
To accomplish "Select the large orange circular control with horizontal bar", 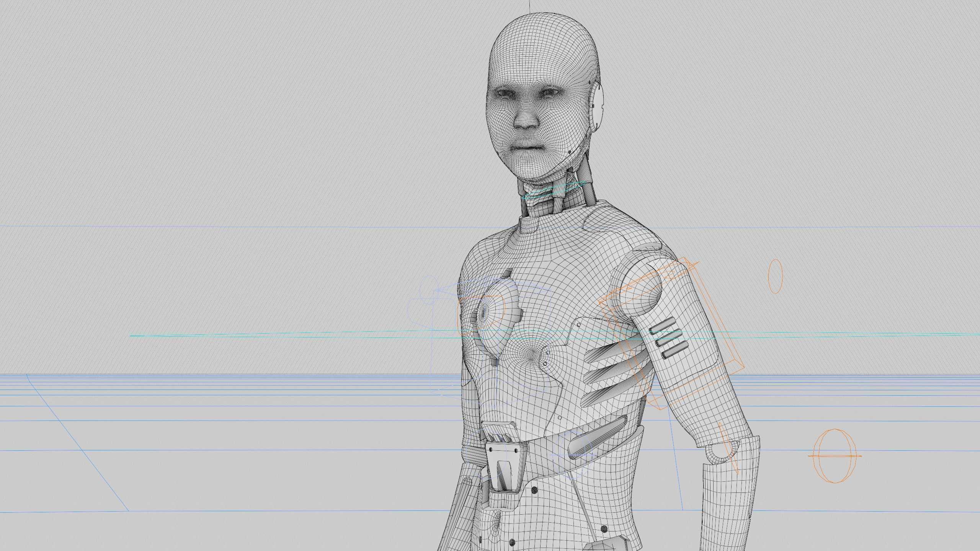I will tap(835, 455).
